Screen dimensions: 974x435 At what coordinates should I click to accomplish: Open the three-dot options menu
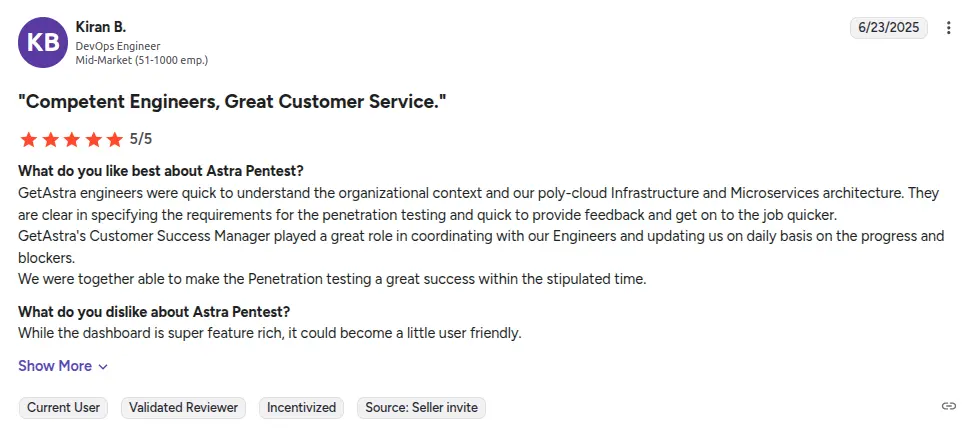949,28
